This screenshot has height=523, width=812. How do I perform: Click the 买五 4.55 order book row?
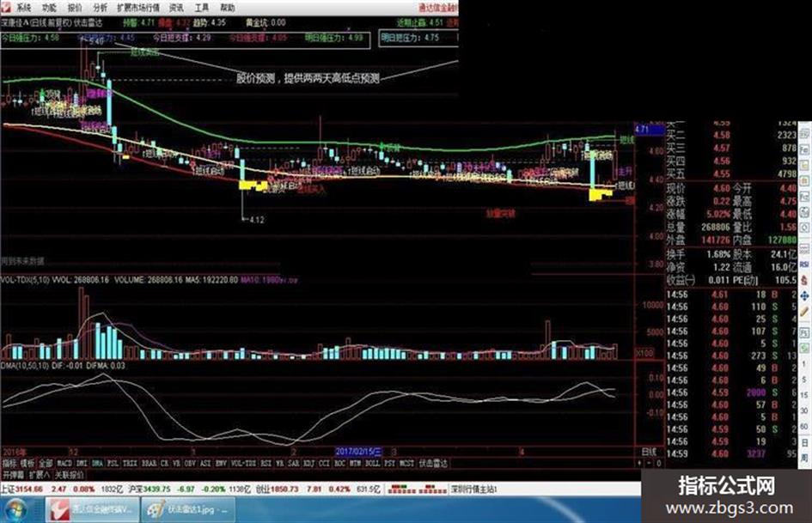coord(731,174)
